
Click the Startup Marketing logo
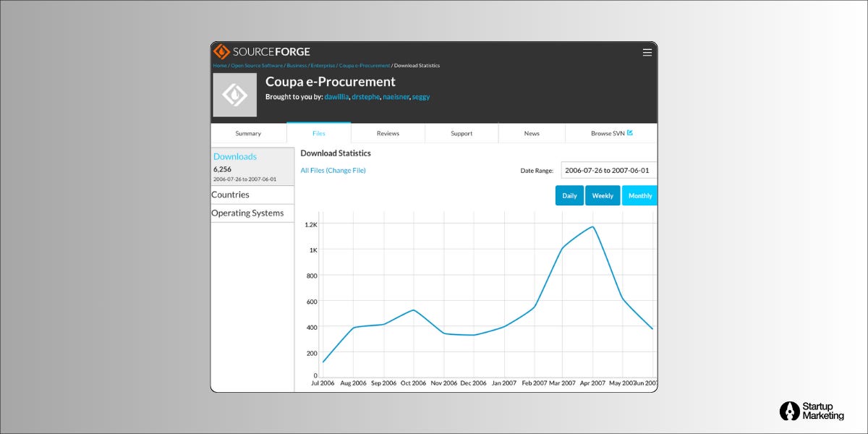tap(812, 411)
